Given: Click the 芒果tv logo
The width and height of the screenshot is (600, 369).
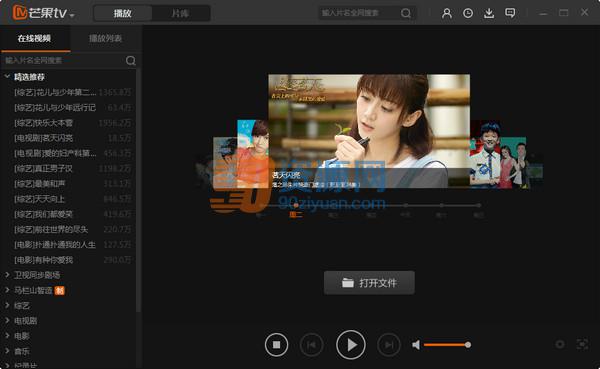Looking at the screenshot, I should tap(40, 13).
